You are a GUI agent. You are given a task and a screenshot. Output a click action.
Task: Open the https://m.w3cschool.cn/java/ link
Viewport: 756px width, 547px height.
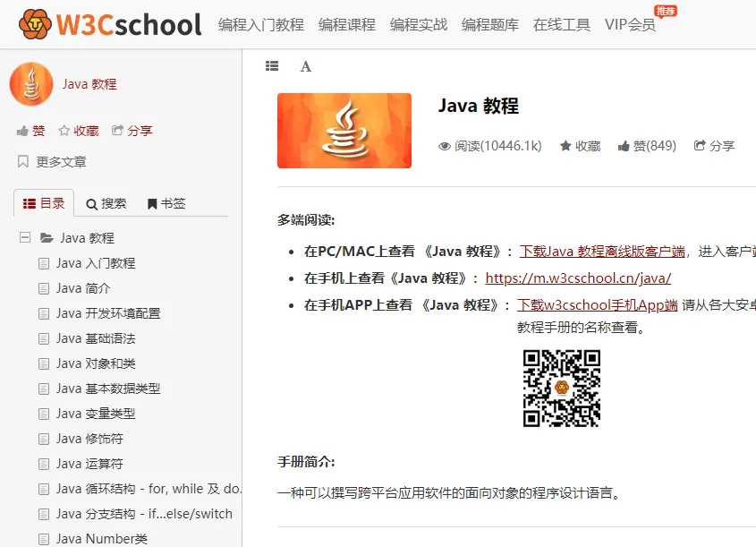pos(578,278)
